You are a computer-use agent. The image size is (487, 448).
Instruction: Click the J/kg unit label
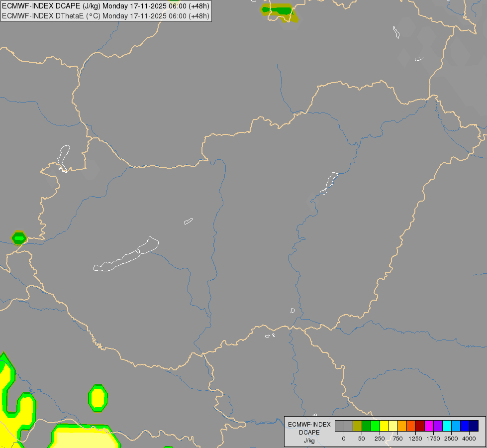[x=309, y=441]
